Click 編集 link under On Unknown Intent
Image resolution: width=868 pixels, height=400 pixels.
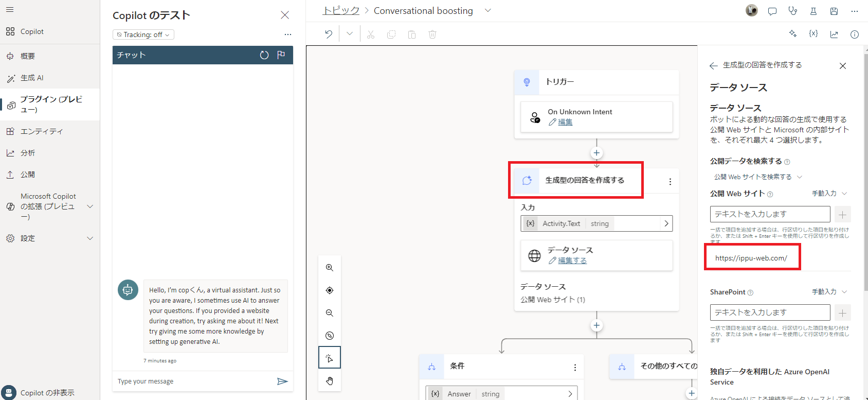[565, 122]
